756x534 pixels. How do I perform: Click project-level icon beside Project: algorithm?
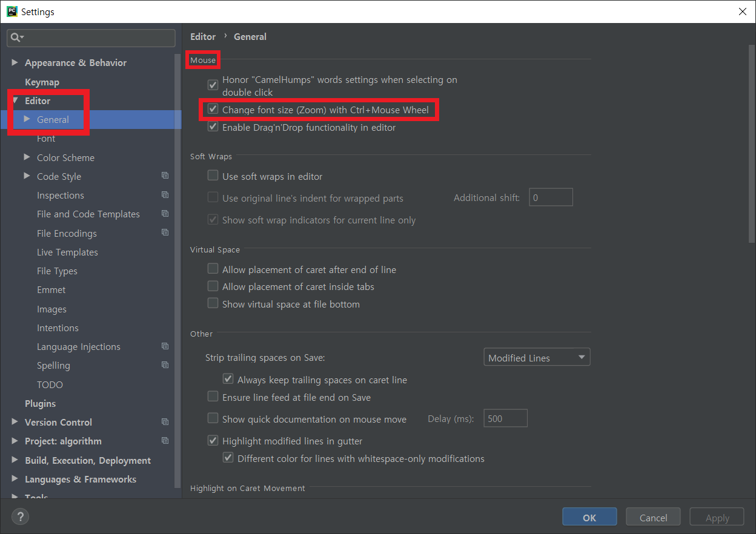tap(165, 441)
